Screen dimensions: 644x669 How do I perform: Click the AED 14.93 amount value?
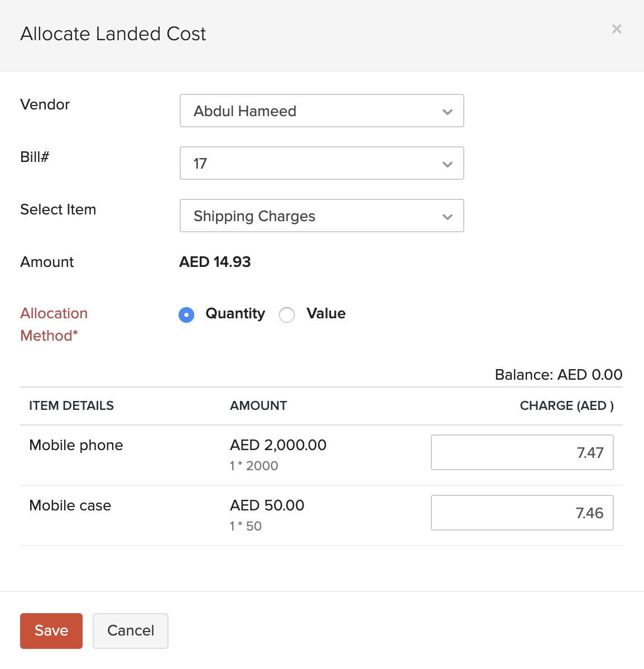pyautogui.click(x=215, y=262)
